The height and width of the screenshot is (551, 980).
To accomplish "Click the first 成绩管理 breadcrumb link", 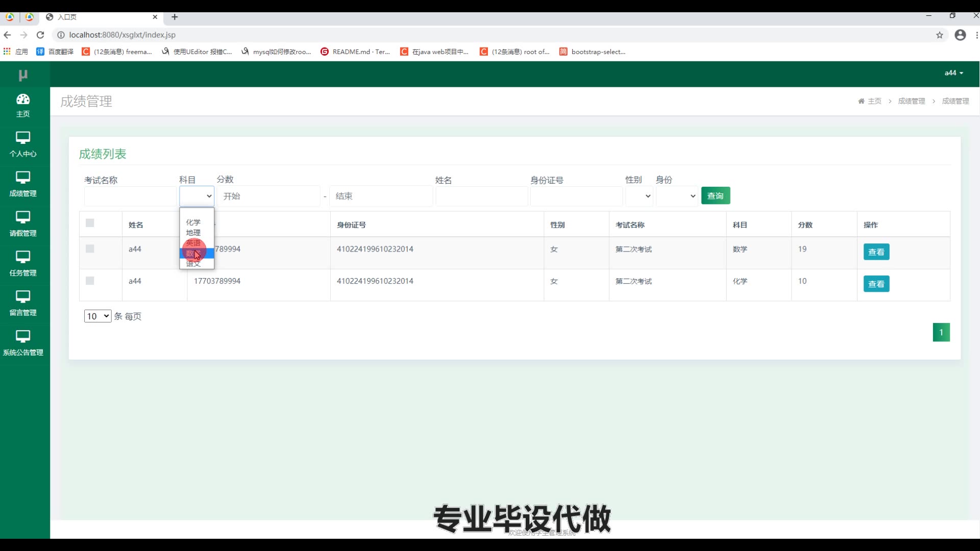I will click(912, 101).
